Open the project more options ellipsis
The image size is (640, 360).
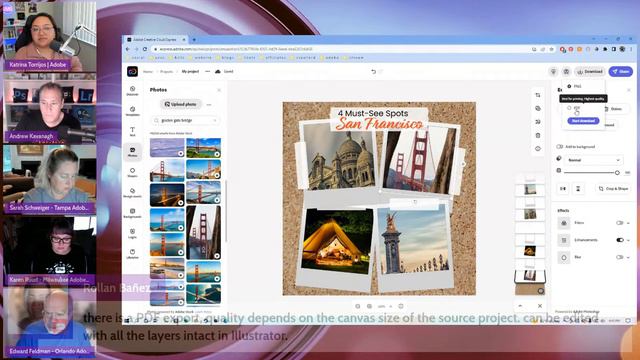[207, 71]
